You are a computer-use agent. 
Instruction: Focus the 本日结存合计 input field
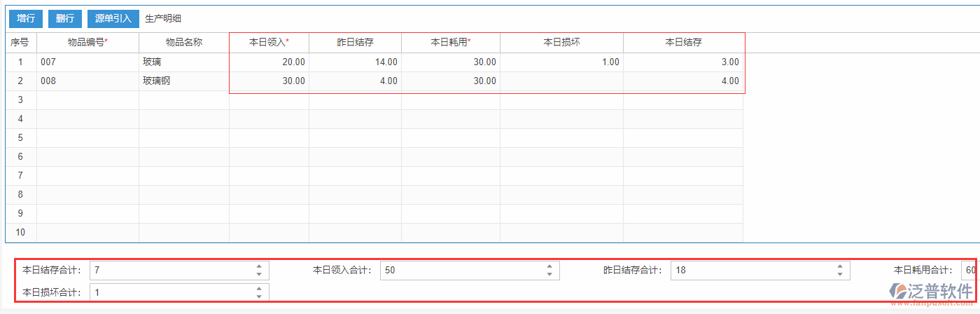click(179, 271)
